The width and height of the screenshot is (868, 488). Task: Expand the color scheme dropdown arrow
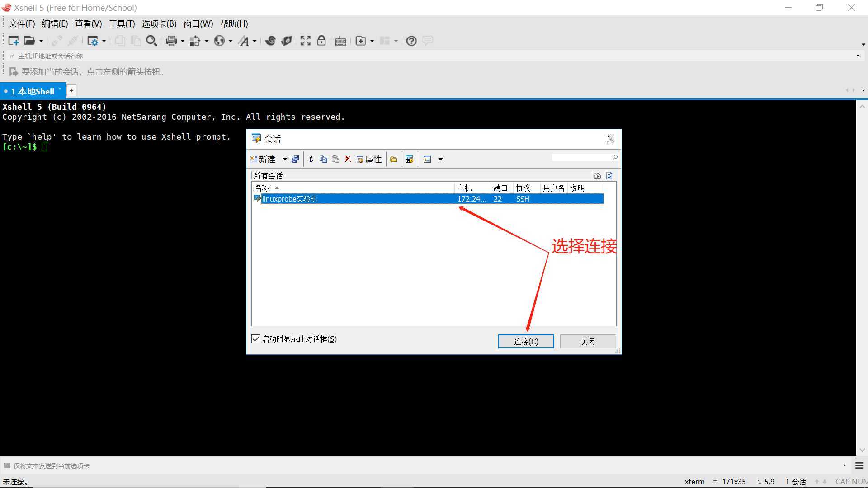[x=207, y=41]
